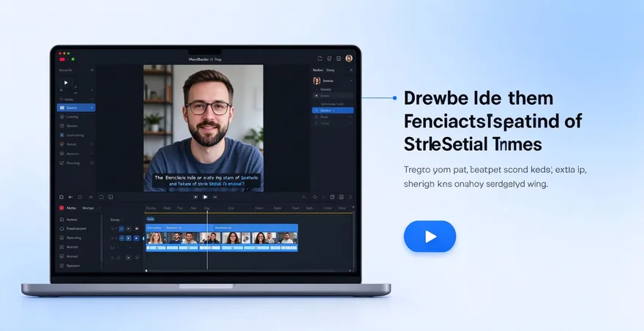
Task: Open the Stmop dropdown in the track header
Action: [116, 220]
